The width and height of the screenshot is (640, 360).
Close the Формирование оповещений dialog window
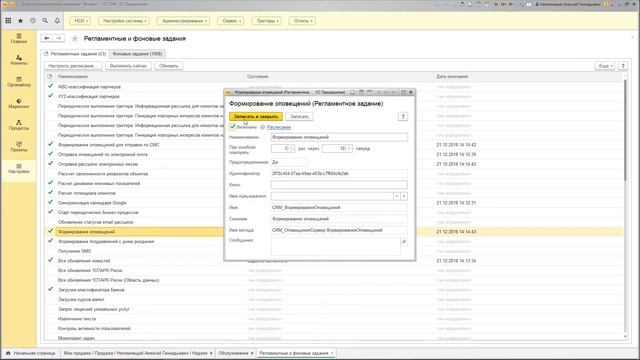411,92
